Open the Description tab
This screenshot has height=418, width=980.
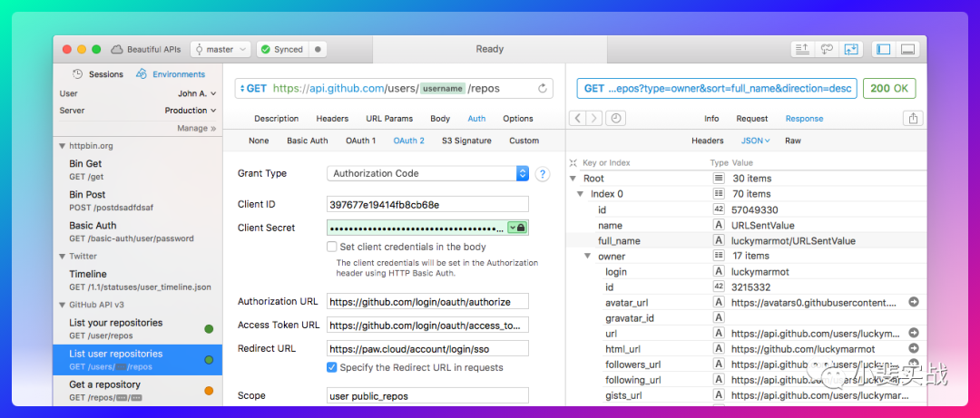tap(276, 119)
